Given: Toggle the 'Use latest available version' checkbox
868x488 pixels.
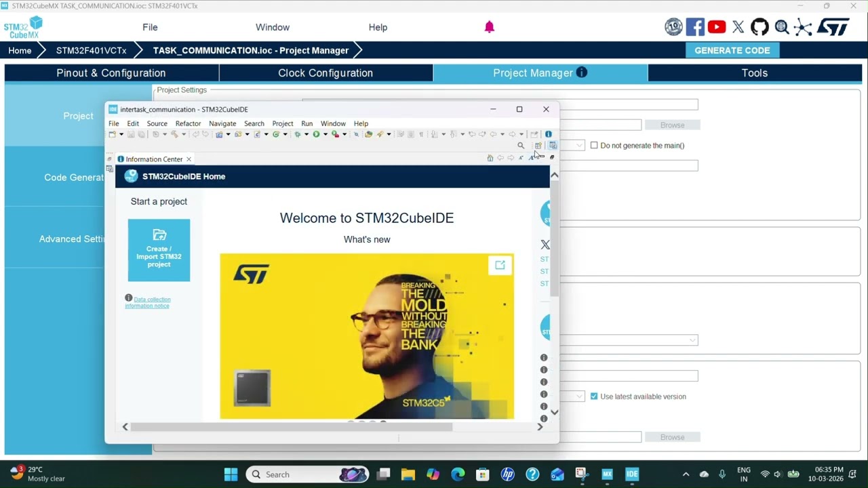Looking at the screenshot, I should coord(594,396).
